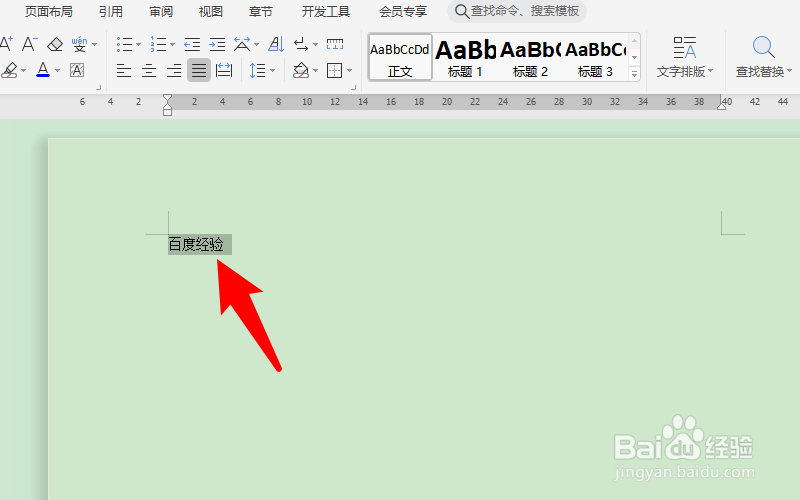The height and width of the screenshot is (500, 800).
Task: Apply the 正文 style
Action: 399,58
